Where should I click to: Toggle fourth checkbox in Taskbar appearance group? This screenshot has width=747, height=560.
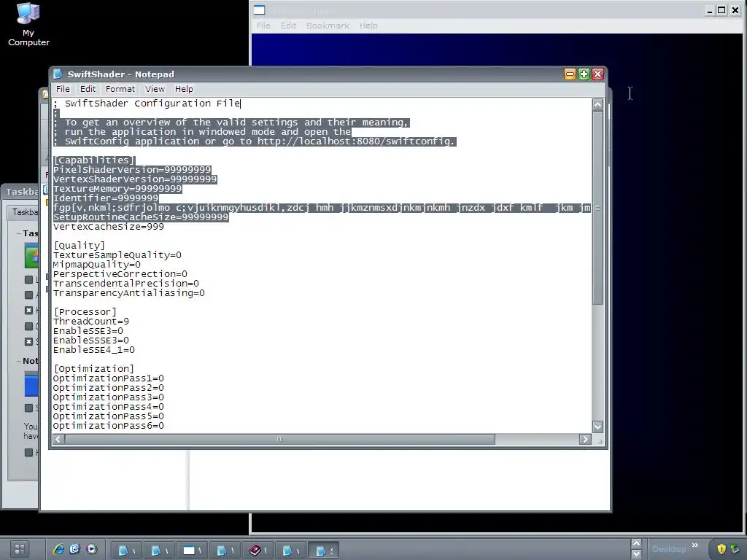pos(28,326)
